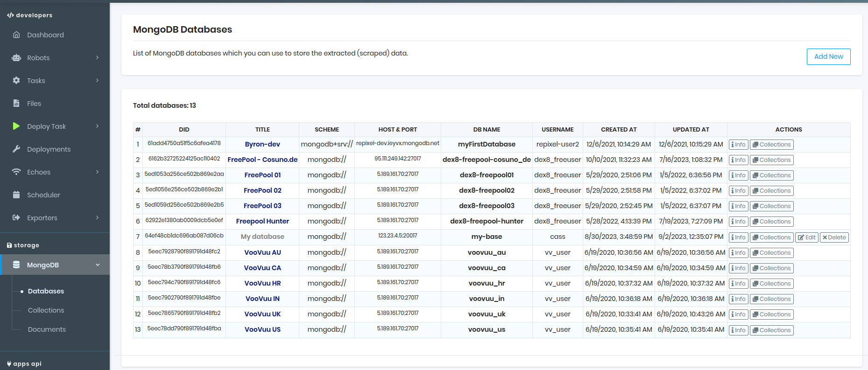This screenshot has width=868, height=370.
Task: Click Info button for Freepool Hunter row
Action: point(738,222)
